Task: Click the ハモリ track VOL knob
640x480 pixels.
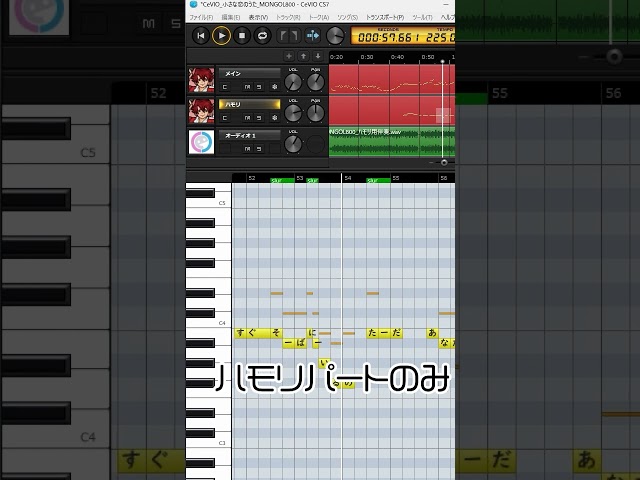Action: coord(293,113)
